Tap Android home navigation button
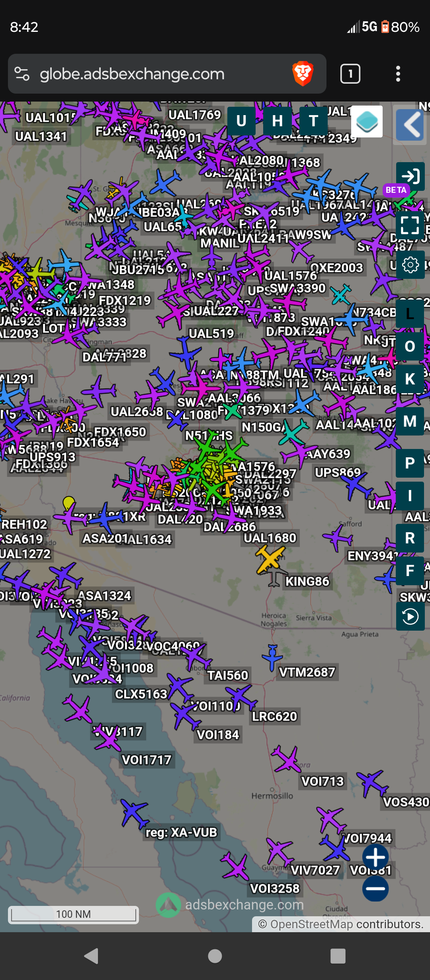The width and height of the screenshot is (430, 980). click(x=215, y=956)
